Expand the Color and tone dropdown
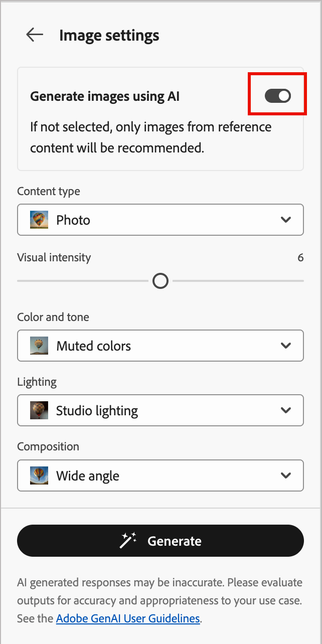Viewport: 322px width, 644px height. coord(160,345)
